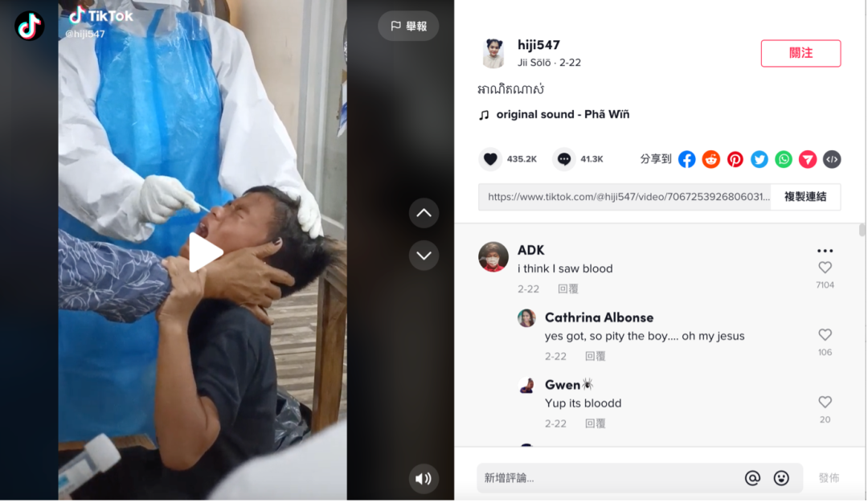
Task: Go to the next video with down chevron
Action: [424, 256]
